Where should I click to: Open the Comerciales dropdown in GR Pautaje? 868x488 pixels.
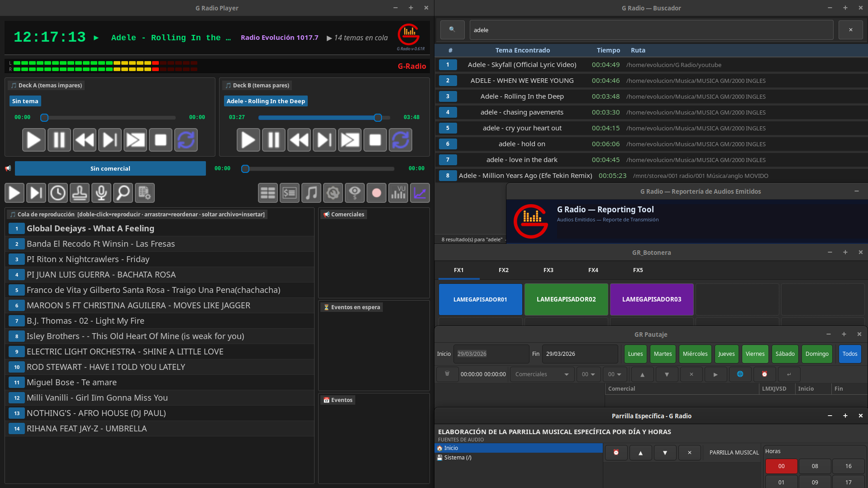(x=542, y=374)
